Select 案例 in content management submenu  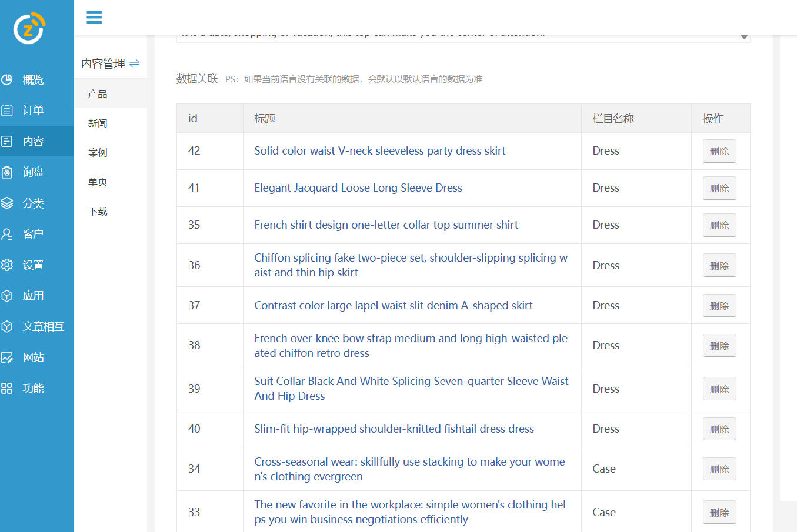coord(111,152)
